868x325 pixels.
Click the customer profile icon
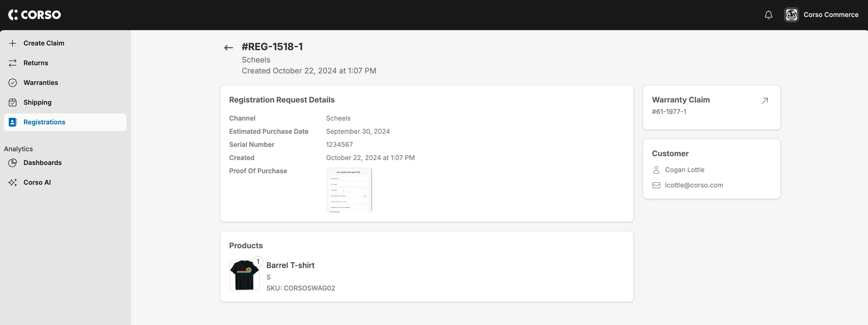coord(656,169)
